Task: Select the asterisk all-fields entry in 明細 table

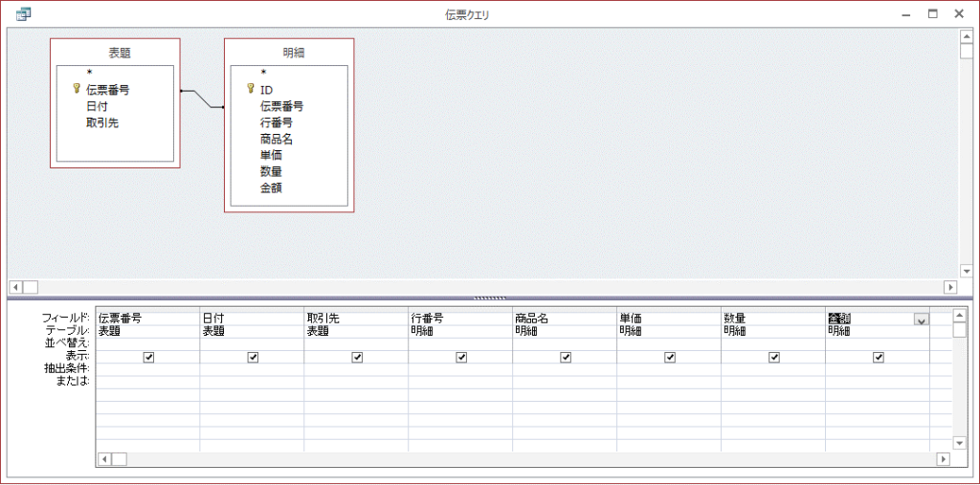Action: (263, 73)
